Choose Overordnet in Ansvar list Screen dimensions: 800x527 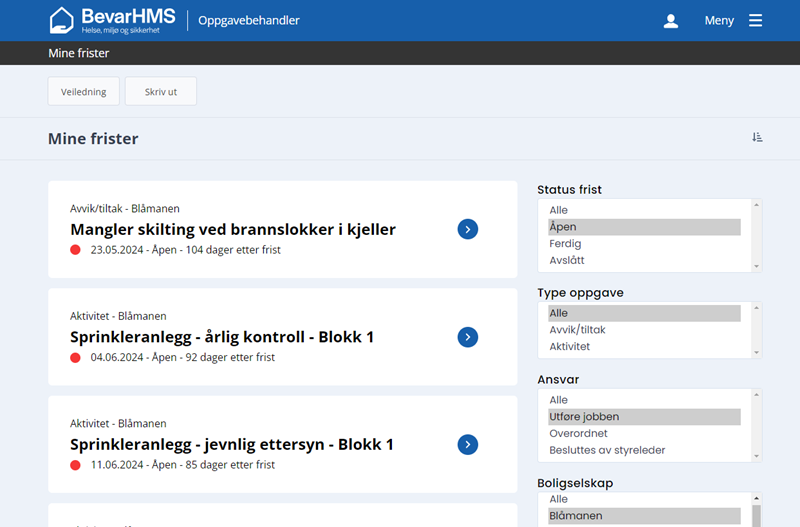tap(578, 434)
